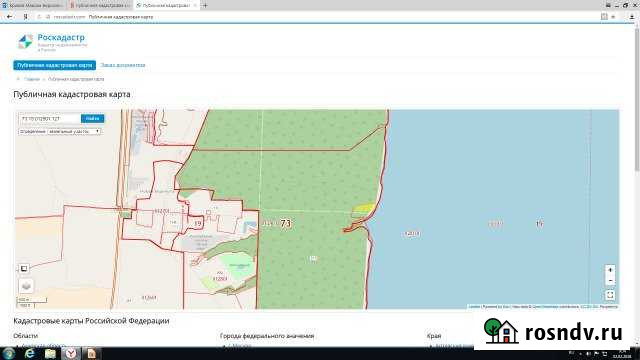
Task: Switch to the first browser tab
Action: pyautogui.click(x=33, y=5)
